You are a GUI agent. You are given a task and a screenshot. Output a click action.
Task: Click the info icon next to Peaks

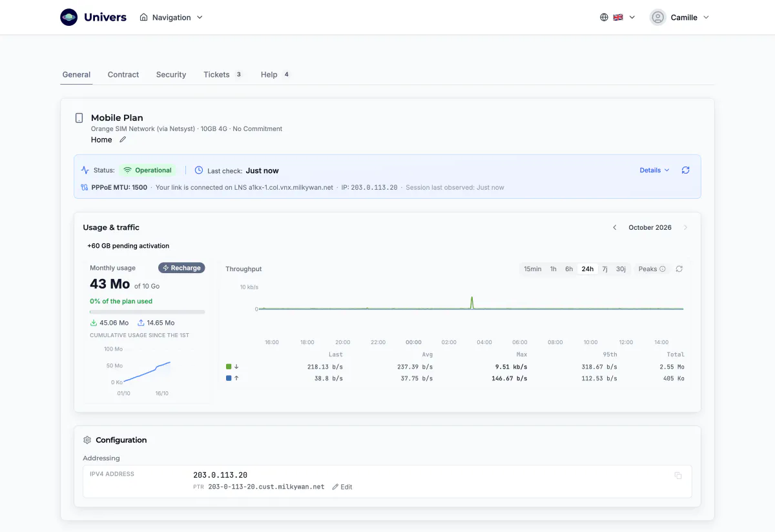[662, 269]
